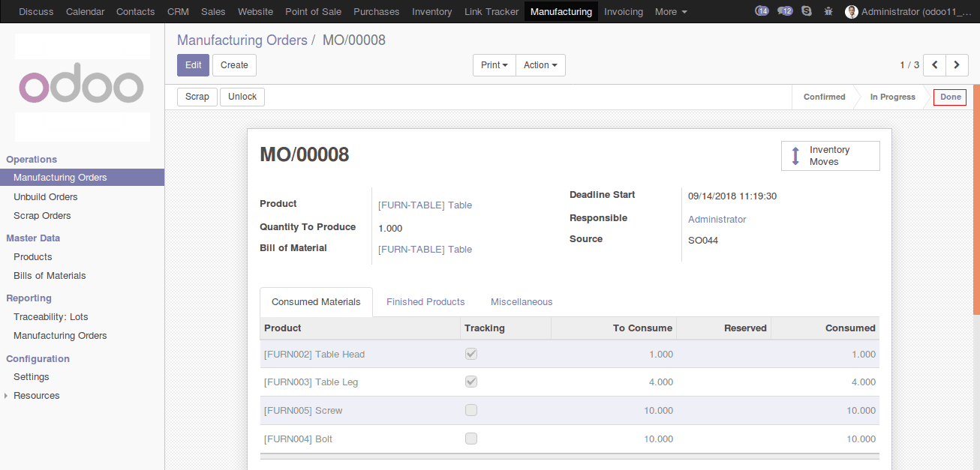Open the Discuss menu
Viewport: 980px width, 470px height.
[x=36, y=11]
